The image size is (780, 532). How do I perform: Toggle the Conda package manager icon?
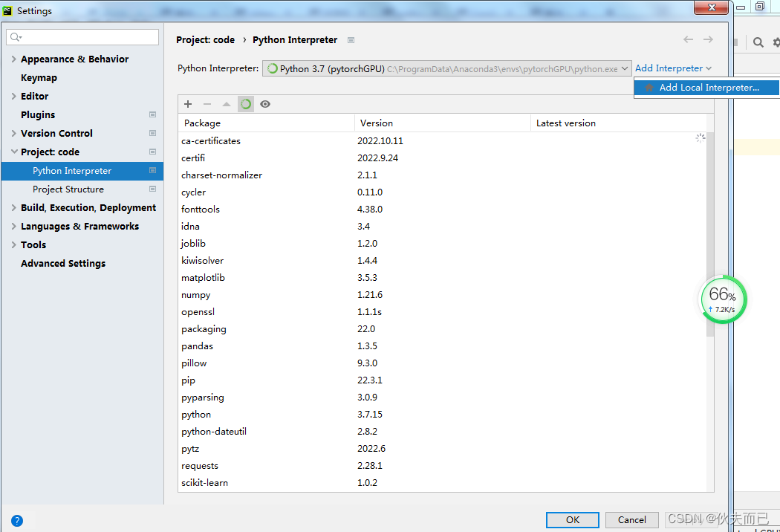pos(246,104)
